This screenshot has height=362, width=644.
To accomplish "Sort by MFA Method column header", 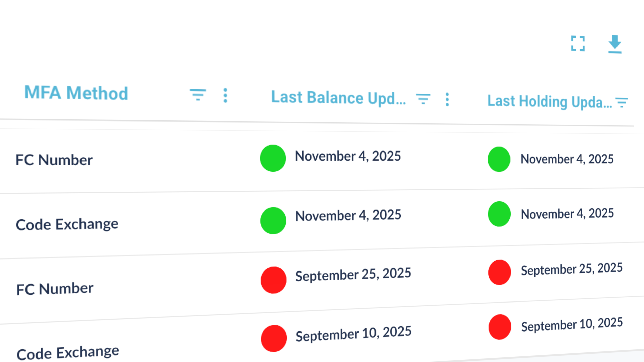I will tap(76, 93).
